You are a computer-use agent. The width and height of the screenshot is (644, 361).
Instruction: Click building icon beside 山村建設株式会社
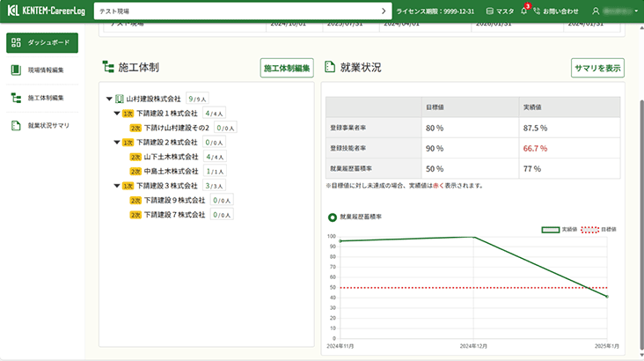(120, 99)
